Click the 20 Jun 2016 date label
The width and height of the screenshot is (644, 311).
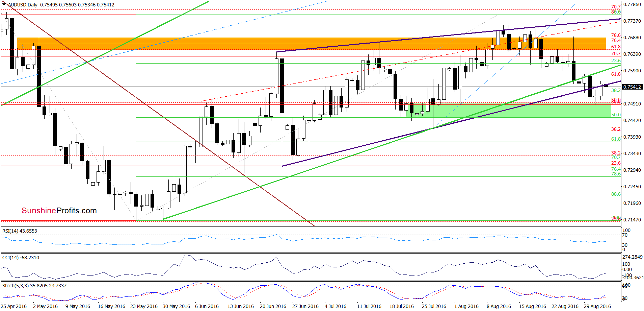[273, 306]
